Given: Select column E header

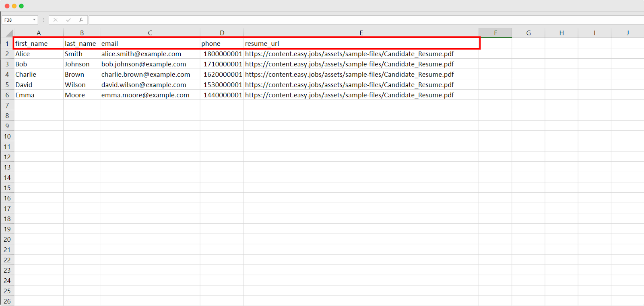Looking at the screenshot, I should tap(361, 33).
